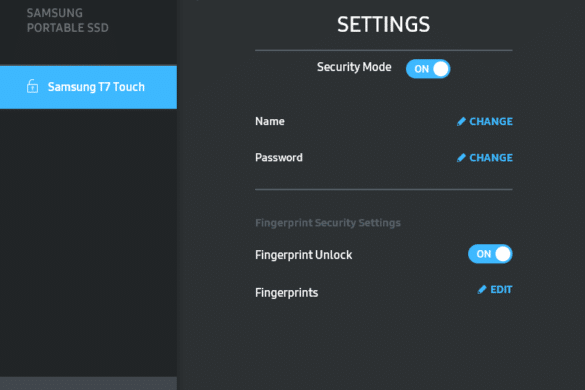Click the Samsung Portable SSD logo text
Viewport: 585px width, 390px height.
coord(68,21)
